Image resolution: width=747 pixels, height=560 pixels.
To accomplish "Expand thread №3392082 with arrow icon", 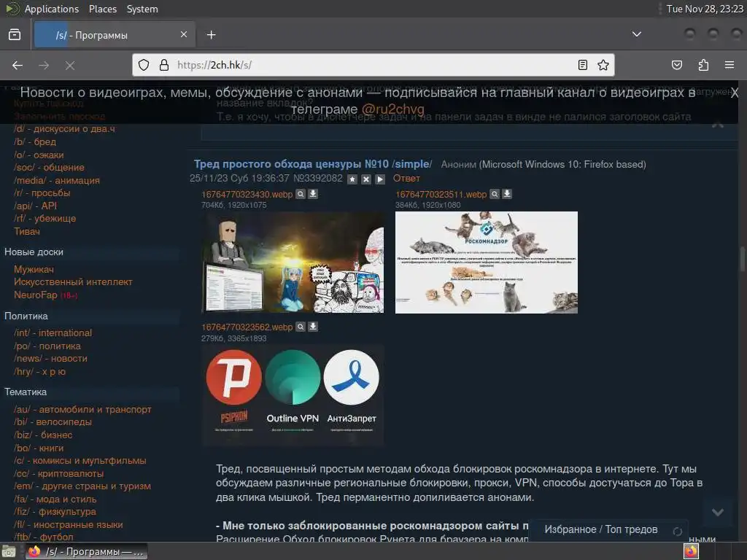I will (x=379, y=179).
